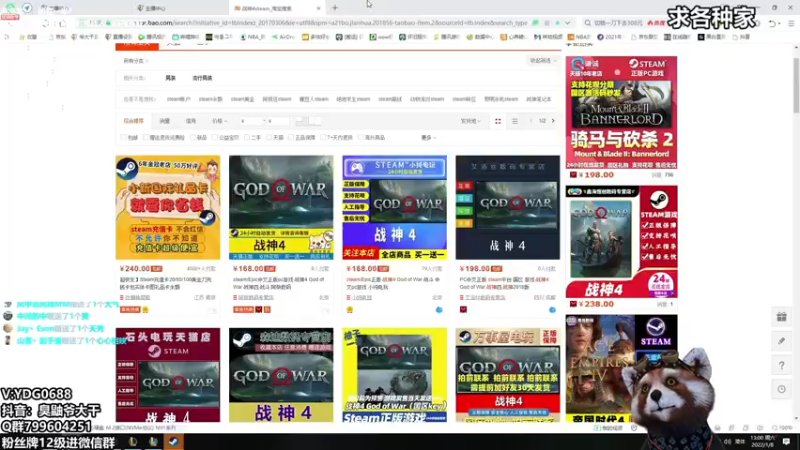Select the 信用 sort tab
Image resolution: width=800 pixels, height=450 pixels.
click(190, 121)
